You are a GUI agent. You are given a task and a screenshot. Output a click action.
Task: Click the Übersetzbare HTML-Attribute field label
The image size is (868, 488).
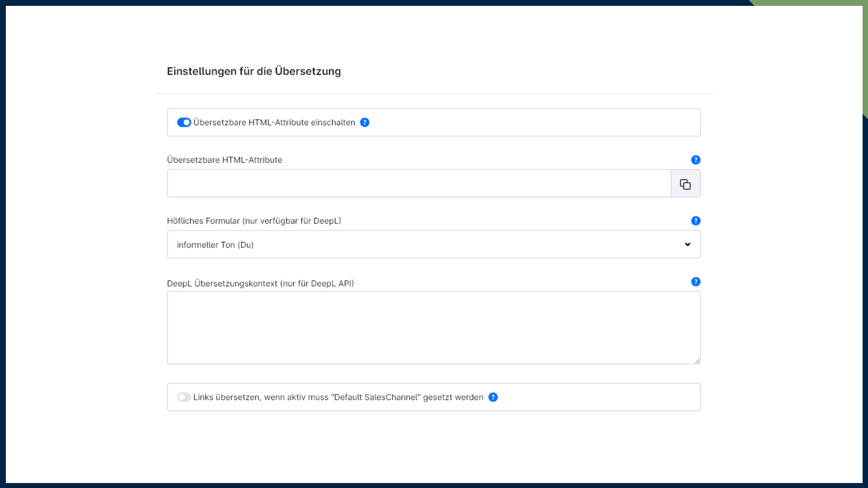point(224,160)
